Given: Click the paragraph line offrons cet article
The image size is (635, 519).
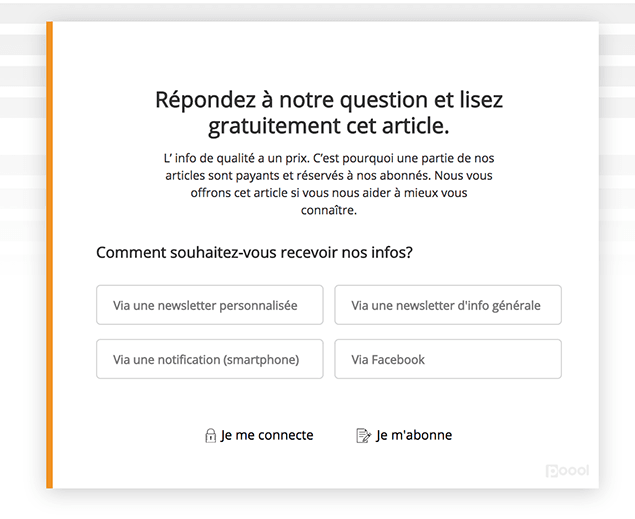Looking at the screenshot, I should [x=329, y=193].
